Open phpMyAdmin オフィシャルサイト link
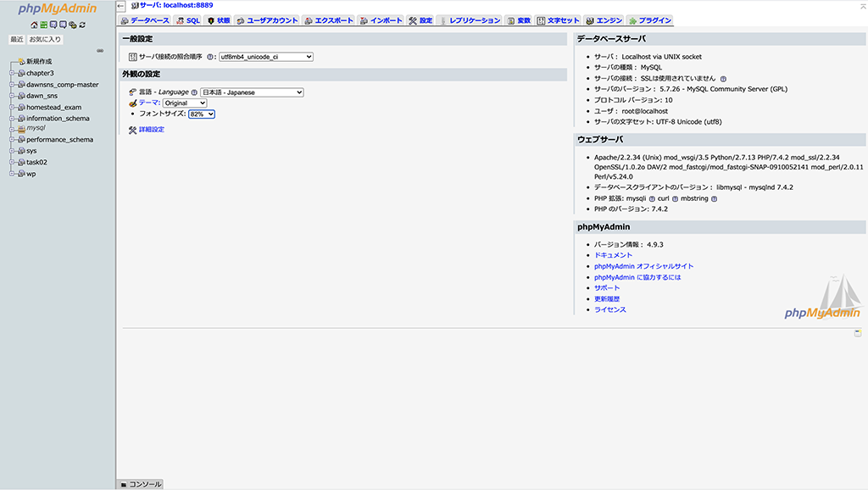This screenshot has height=490, width=868. coord(644,266)
